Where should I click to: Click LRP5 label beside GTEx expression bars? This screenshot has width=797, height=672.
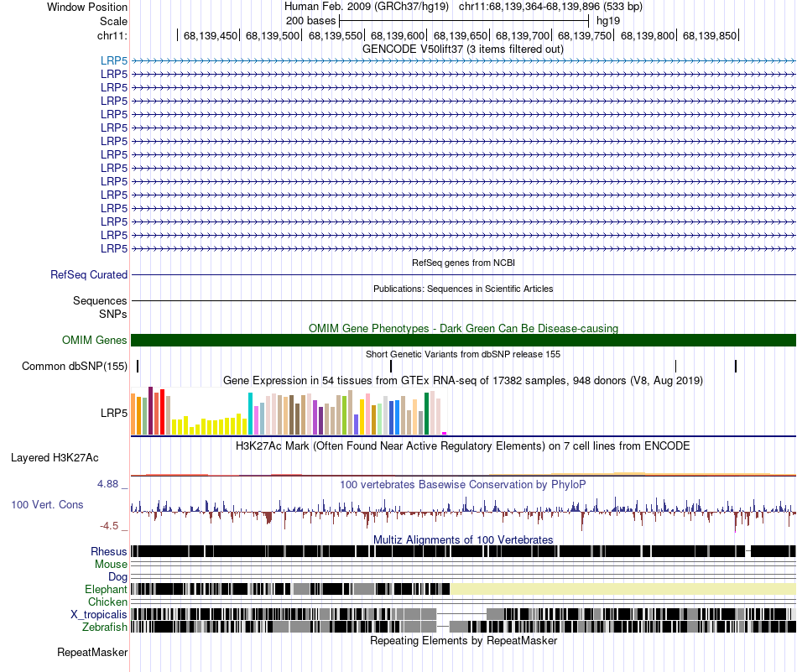coord(114,413)
